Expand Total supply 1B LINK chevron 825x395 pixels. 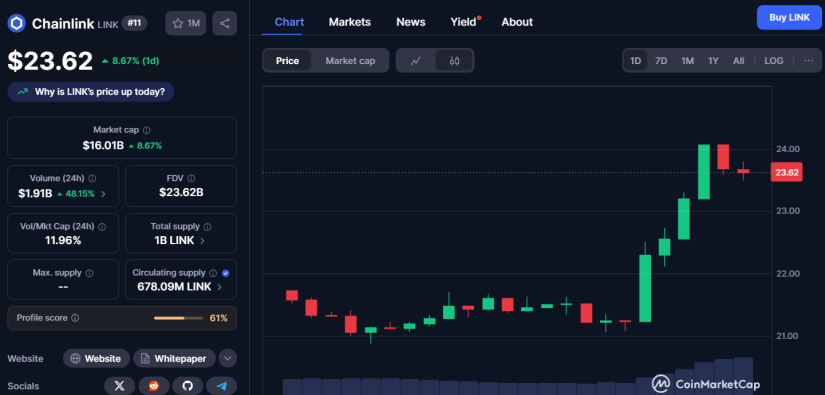[203, 241]
